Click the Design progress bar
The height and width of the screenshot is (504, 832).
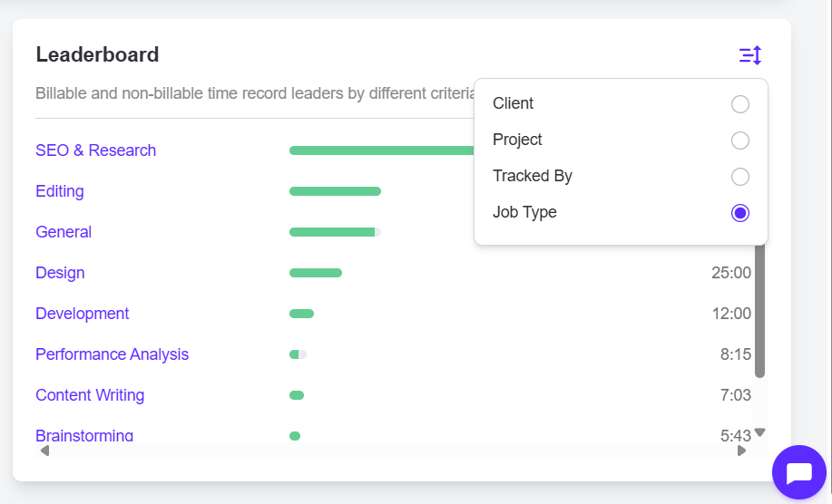point(315,273)
